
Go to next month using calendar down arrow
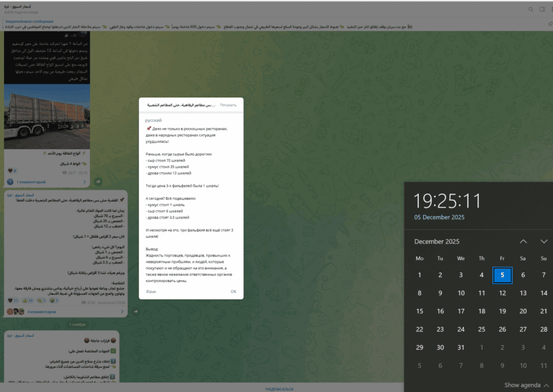pyautogui.click(x=544, y=241)
